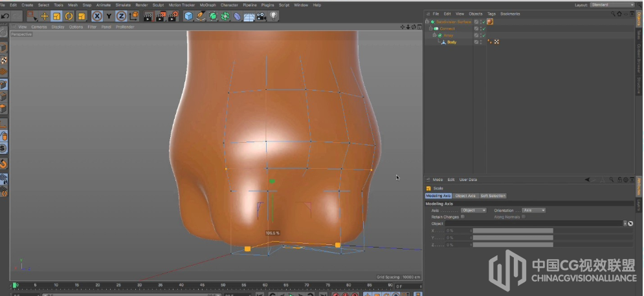
Task: Switch to Modeling Axis tab
Action: [438, 196]
